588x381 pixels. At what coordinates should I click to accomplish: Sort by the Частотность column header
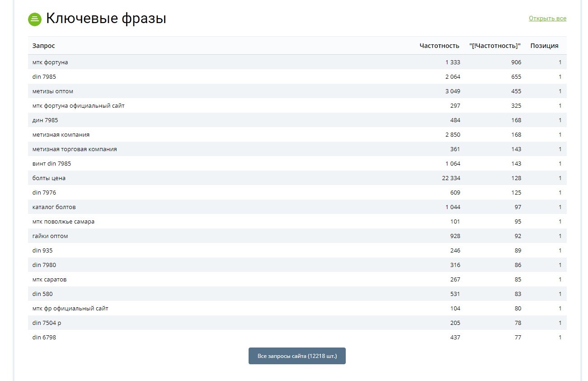[x=439, y=46]
